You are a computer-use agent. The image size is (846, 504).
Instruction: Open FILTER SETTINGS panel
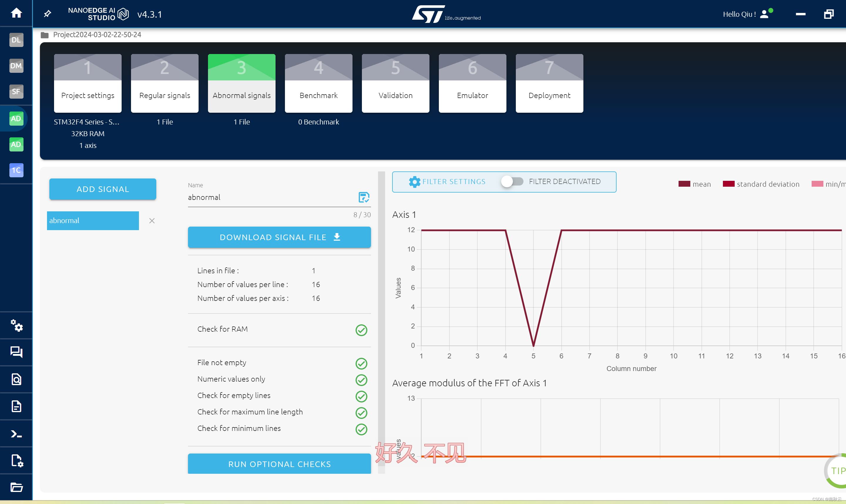[x=447, y=182]
